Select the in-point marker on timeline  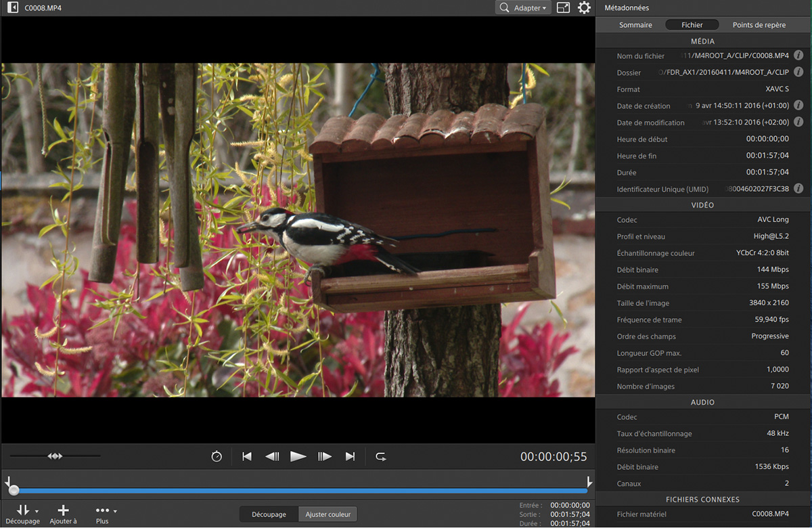7,481
